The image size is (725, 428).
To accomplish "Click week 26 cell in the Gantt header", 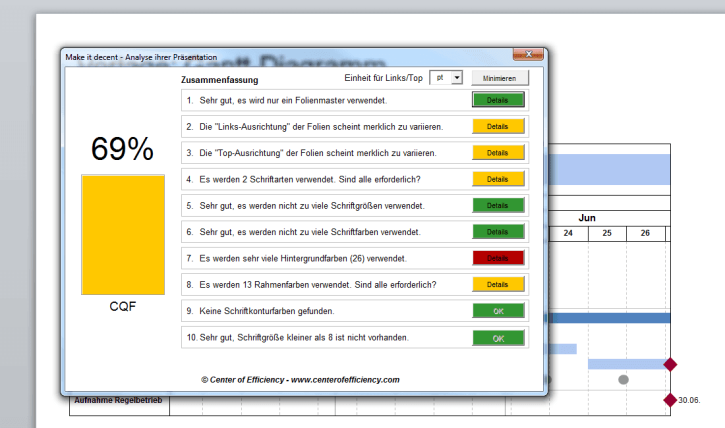I will tap(645, 233).
